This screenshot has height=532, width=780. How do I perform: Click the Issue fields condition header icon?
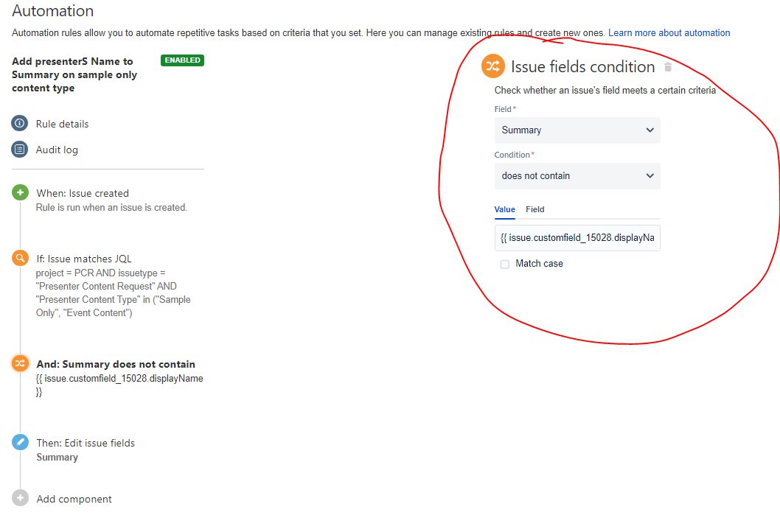coord(492,66)
